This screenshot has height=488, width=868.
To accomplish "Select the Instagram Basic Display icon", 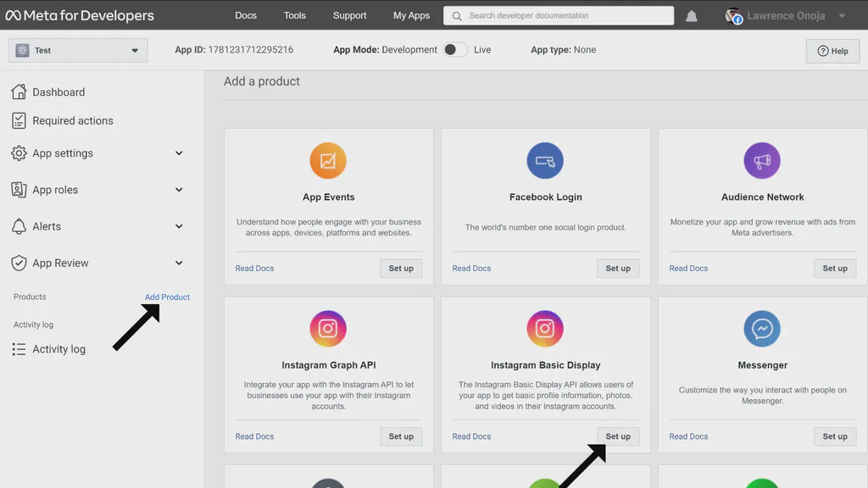I will coord(545,329).
